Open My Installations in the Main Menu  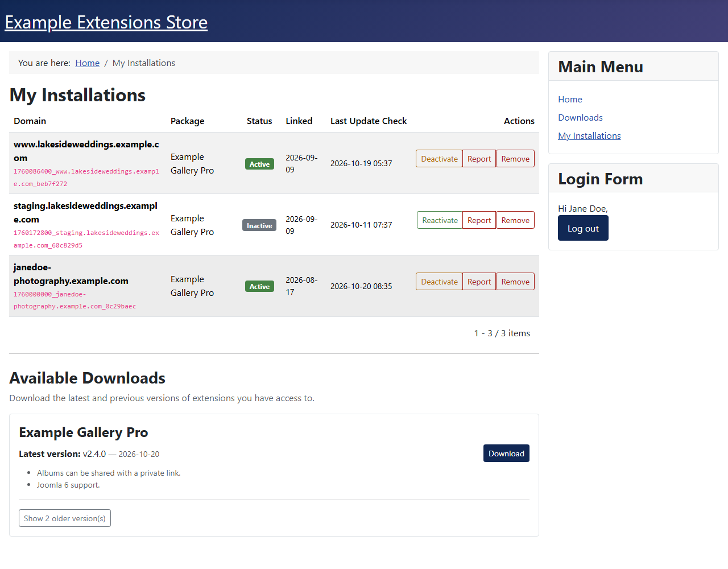click(589, 135)
